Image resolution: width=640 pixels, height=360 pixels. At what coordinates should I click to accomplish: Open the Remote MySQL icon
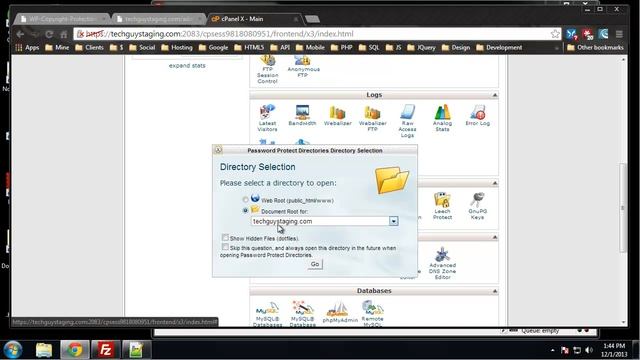click(x=373, y=314)
